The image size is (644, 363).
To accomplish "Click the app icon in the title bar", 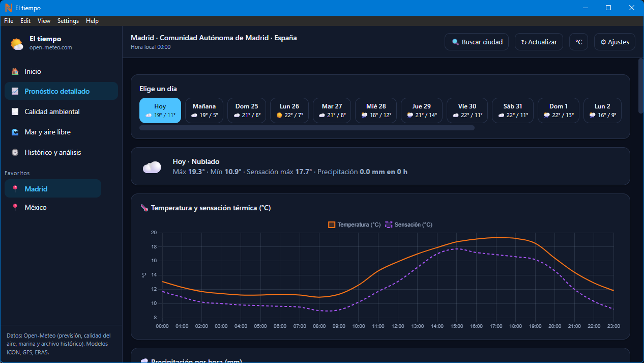I will pos(8,8).
